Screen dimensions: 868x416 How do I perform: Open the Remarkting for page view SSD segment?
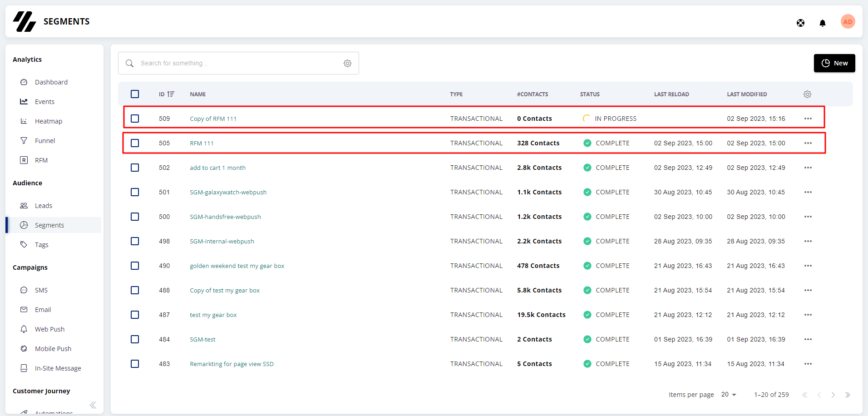point(232,364)
